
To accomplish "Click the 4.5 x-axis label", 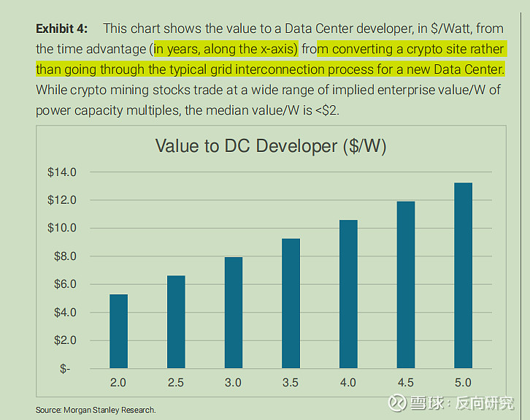I will [406, 383].
